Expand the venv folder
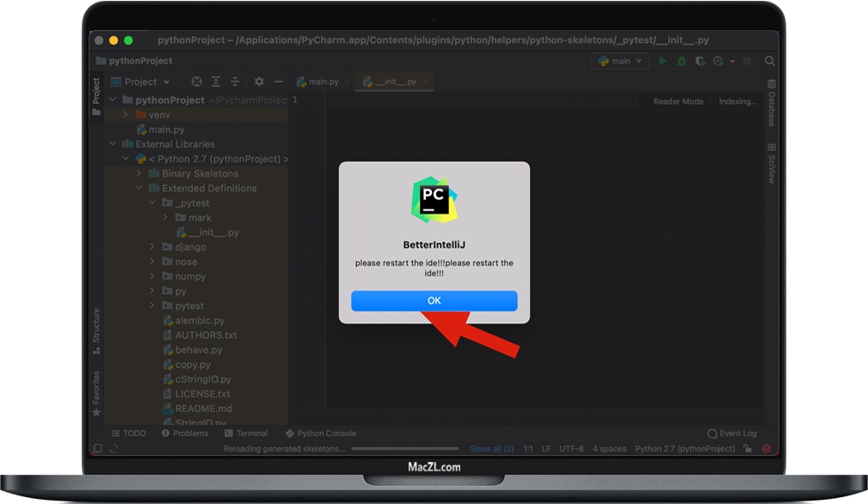Viewport: 868px width, 504px height. click(126, 114)
